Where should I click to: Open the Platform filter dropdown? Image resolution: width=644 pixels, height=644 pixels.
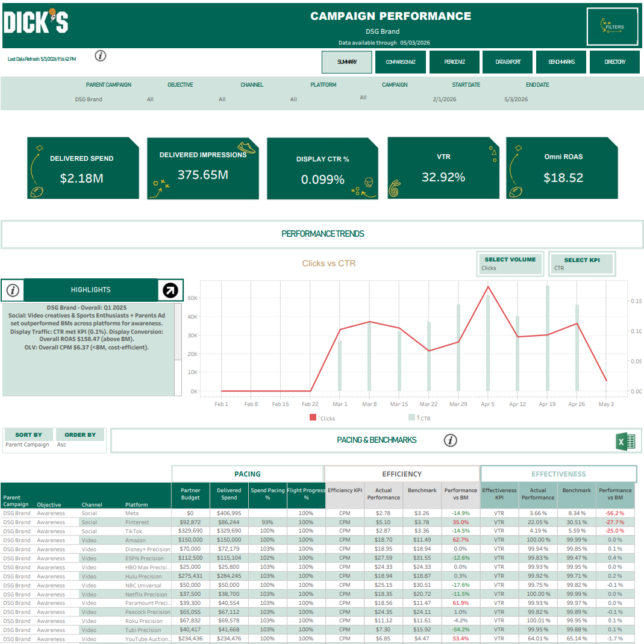293,99
